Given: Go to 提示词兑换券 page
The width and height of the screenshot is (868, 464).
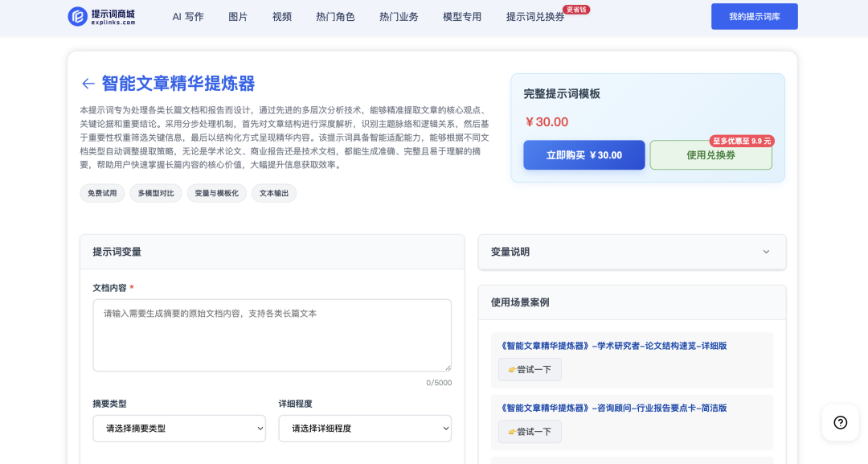Looking at the screenshot, I should pos(535,17).
